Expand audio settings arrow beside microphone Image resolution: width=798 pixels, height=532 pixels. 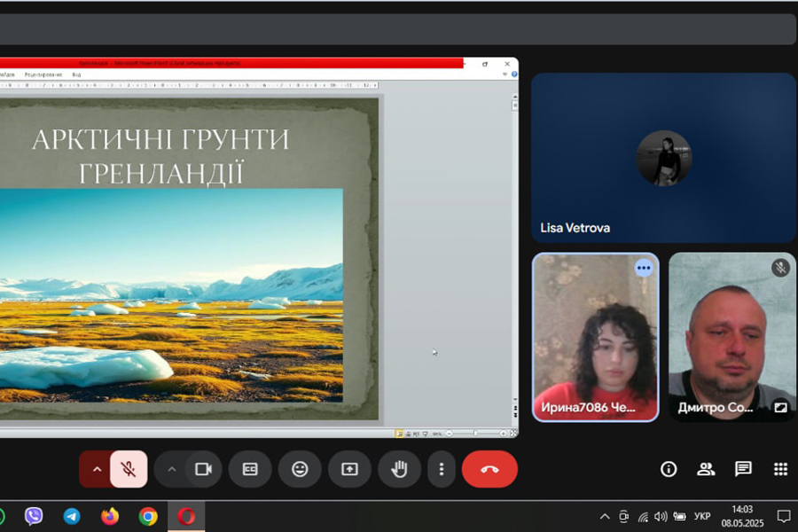(96, 469)
